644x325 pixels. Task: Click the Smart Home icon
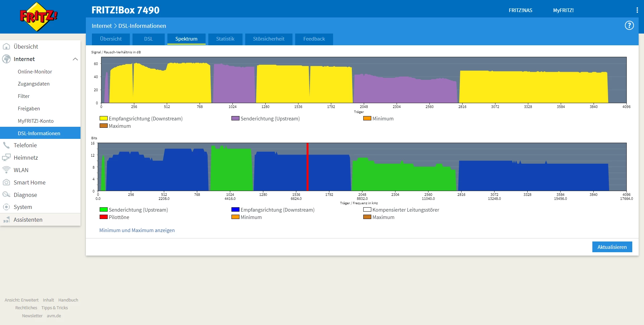(x=6, y=182)
